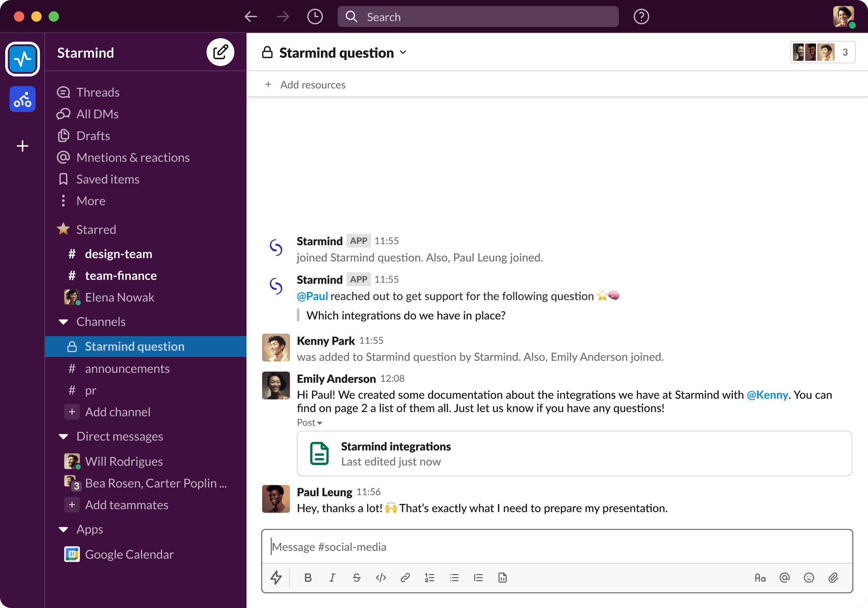Focus the Search bar
868x608 pixels.
[478, 17]
